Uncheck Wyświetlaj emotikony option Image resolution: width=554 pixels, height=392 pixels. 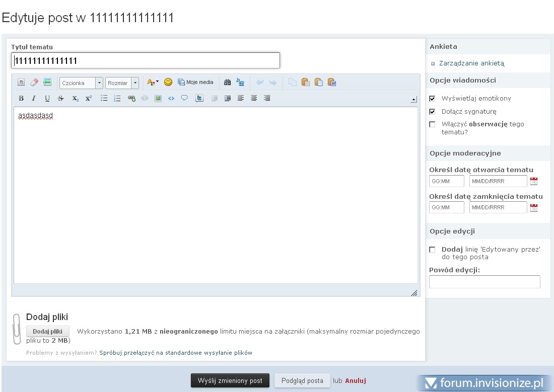[x=432, y=98]
